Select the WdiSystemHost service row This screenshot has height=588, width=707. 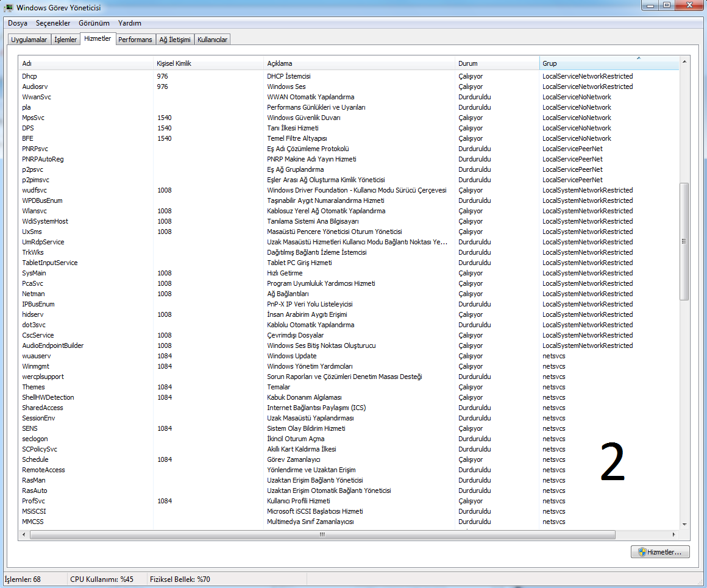(349, 221)
